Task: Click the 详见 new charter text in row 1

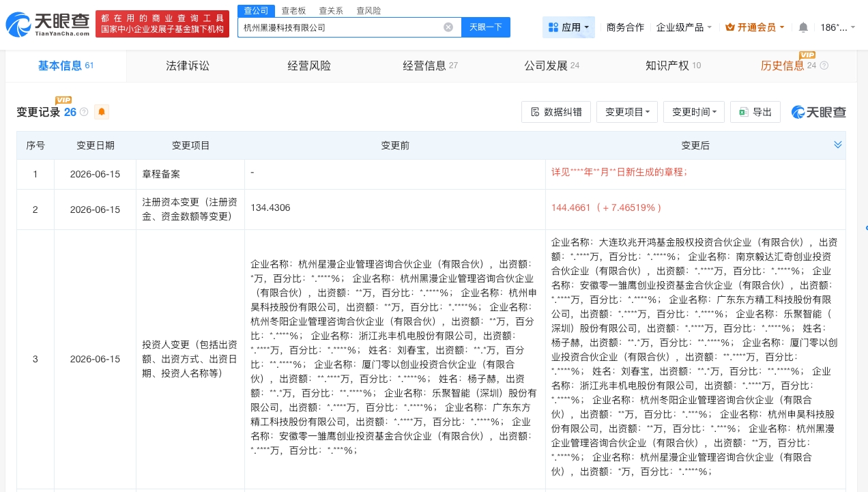Action: 619,173
